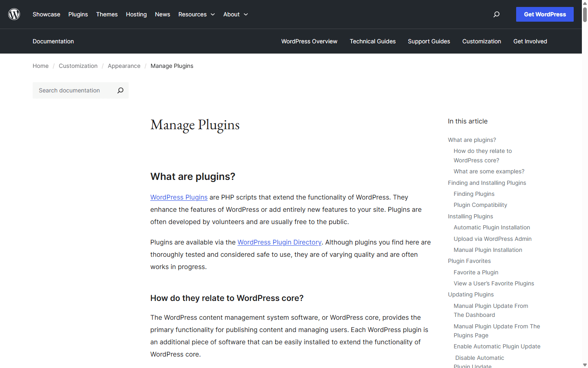Image resolution: width=588 pixels, height=368 pixels.
Task: Go to Home breadcrumb
Action: pyautogui.click(x=40, y=66)
